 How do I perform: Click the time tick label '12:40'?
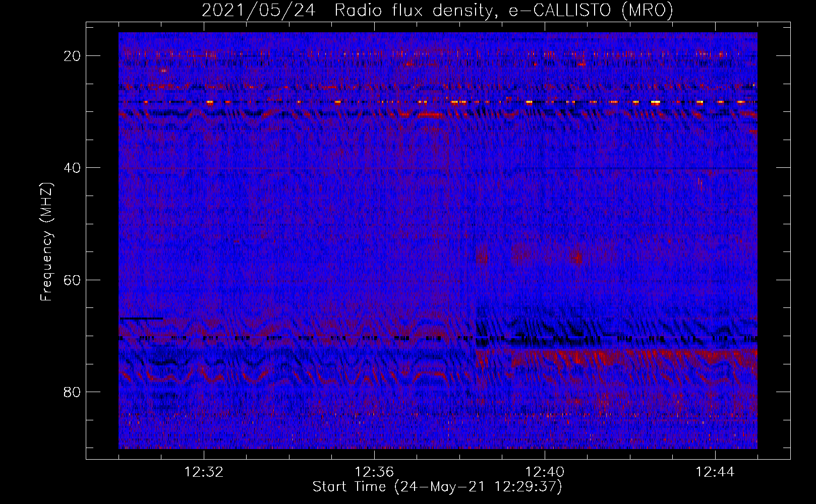tap(545, 472)
